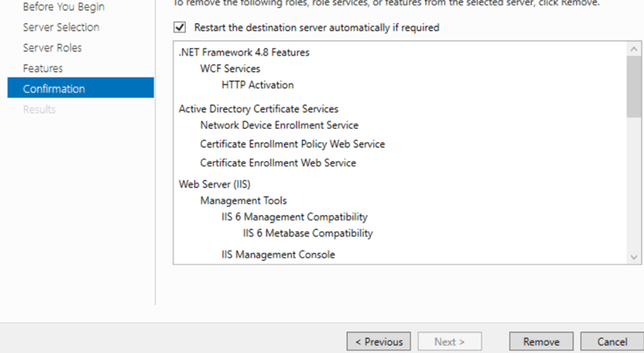Select the Confirmation step in sidebar
644x353 pixels.
click(x=54, y=89)
